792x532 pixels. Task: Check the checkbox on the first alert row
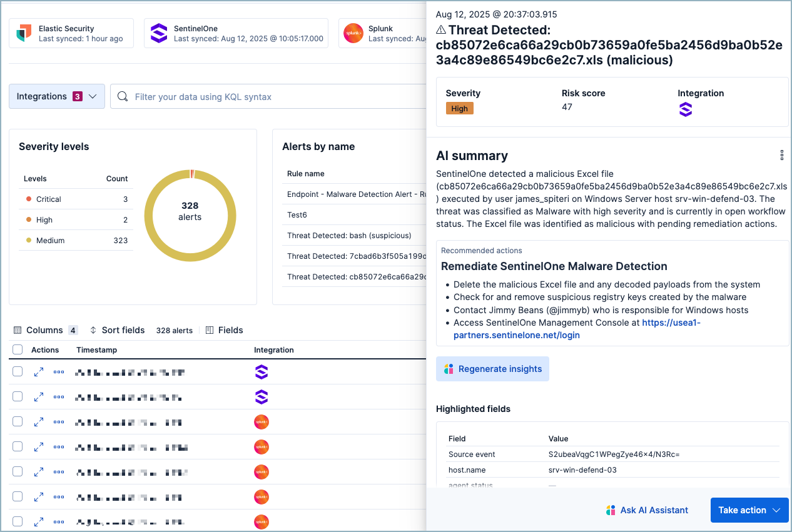[x=17, y=371]
